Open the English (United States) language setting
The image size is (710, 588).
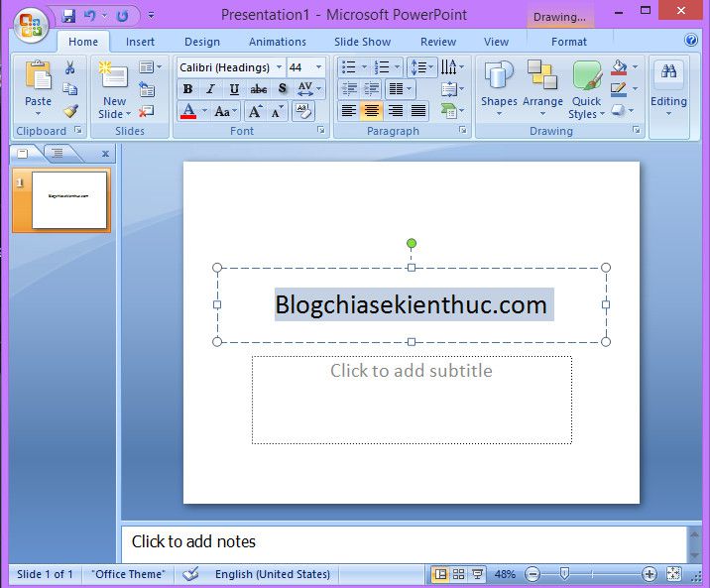click(273, 574)
